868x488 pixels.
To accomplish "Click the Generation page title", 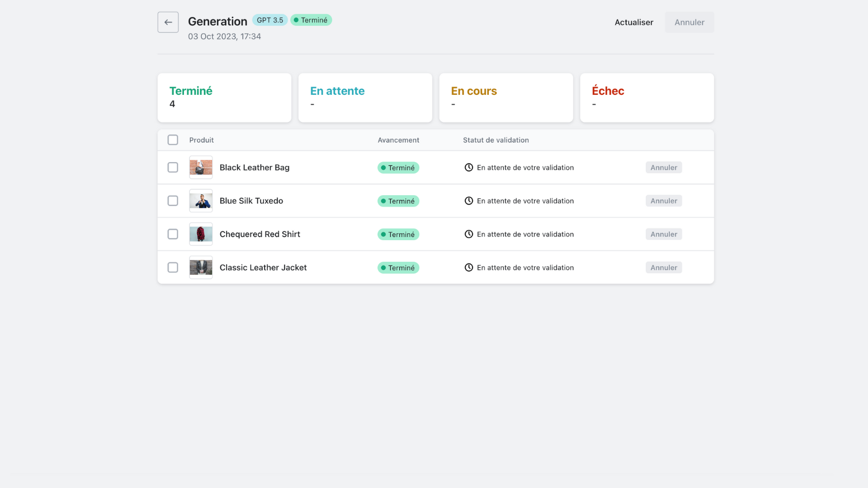I will [218, 21].
